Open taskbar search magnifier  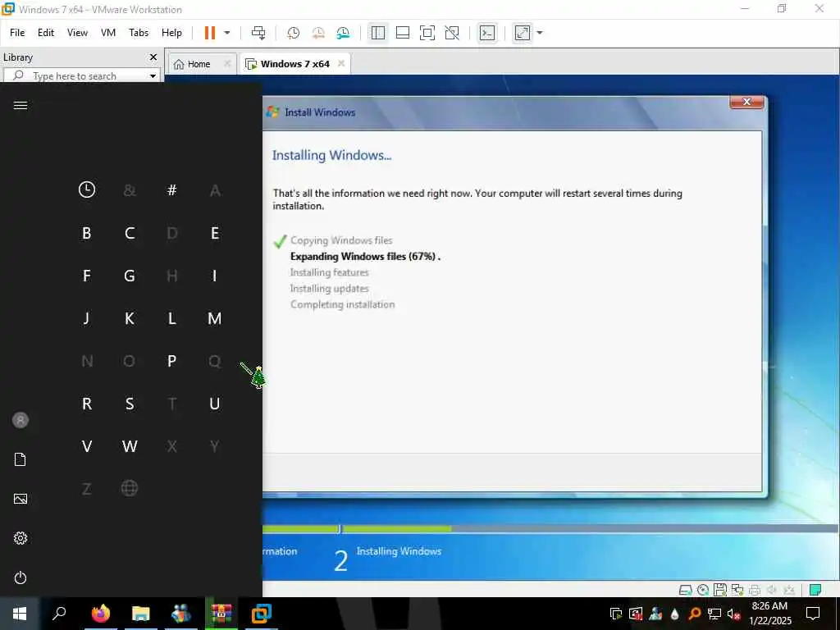pos(59,614)
